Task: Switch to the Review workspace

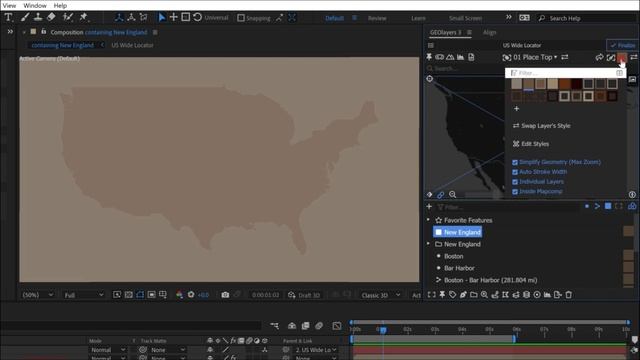Action: point(377,18)
